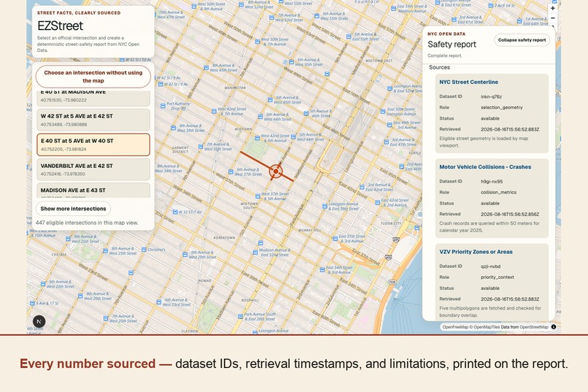
Task: Click the 8th Avenue & West 39th Street stop icon
Action: pos(173,128)
